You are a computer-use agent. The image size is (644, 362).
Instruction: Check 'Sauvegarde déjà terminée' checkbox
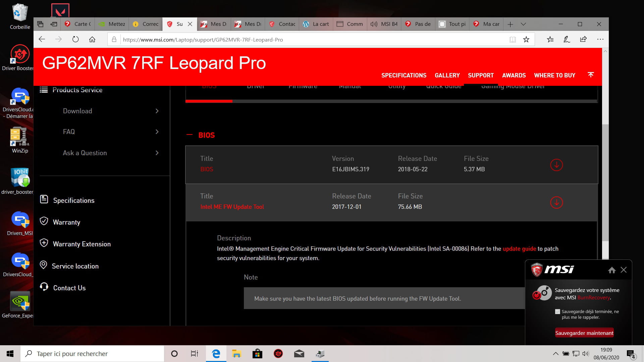pyautogui.click(x=557, y=312)
